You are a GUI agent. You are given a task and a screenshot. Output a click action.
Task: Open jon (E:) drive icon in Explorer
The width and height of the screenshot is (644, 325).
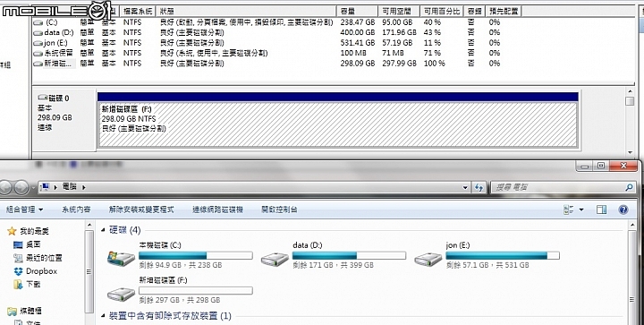(428, 259)
